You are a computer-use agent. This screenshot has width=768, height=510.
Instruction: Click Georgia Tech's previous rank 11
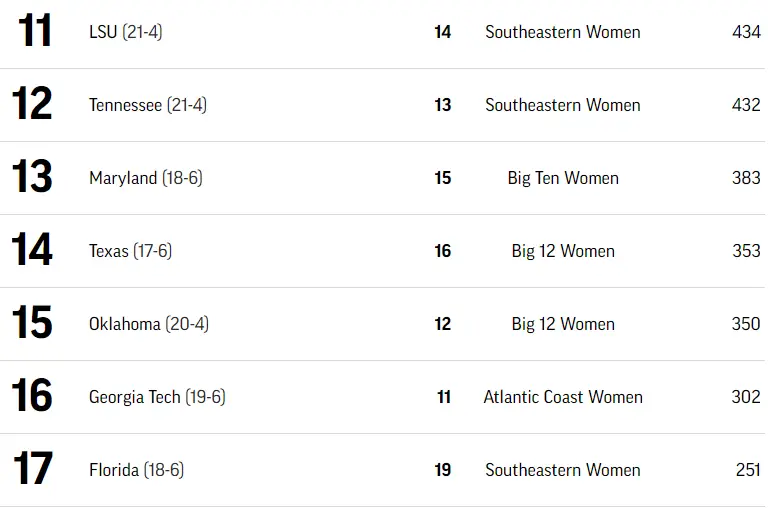click(x=443, y=397)
